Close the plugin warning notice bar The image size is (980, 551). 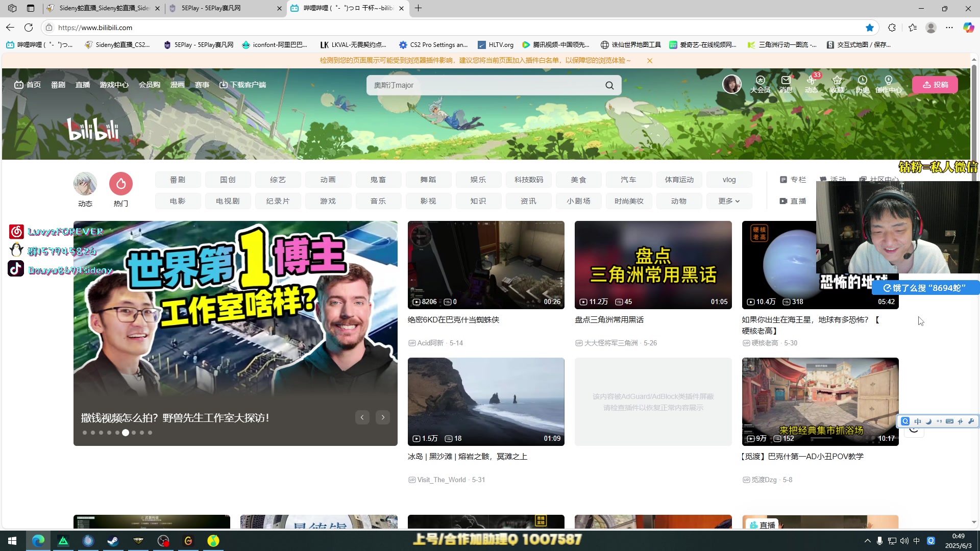tap(649, 61)
